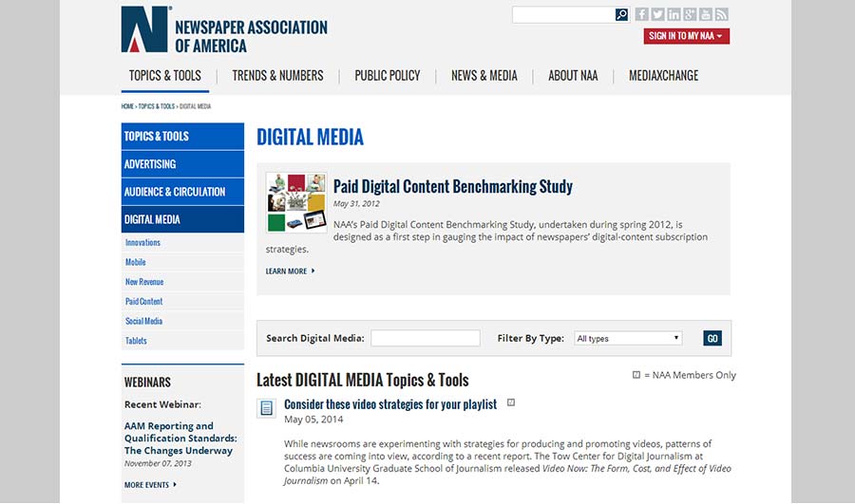Select Audience & Circulation in the sidebar
855x504 pixels.
(182, 192)
